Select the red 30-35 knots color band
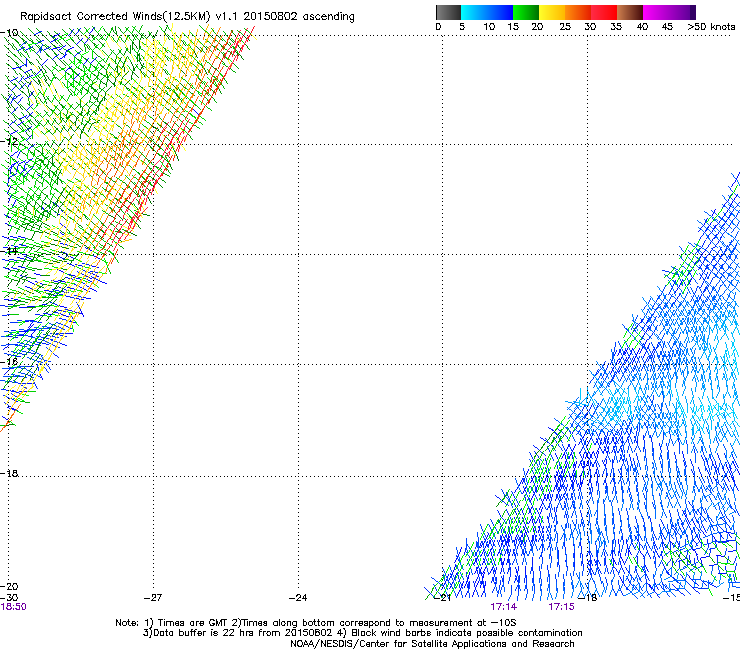Image resolution: width=740 pixels, height=650 pixels. (604, 12)
